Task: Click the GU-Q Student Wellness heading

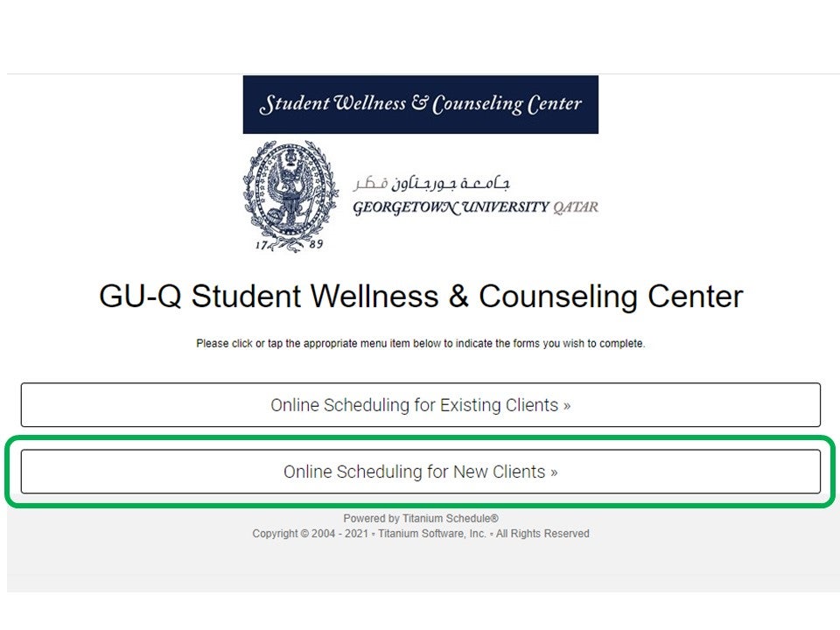Action: (421, 297)
